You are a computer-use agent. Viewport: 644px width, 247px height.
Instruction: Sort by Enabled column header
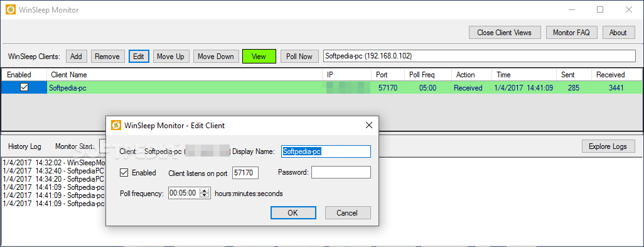click(23, 75)
